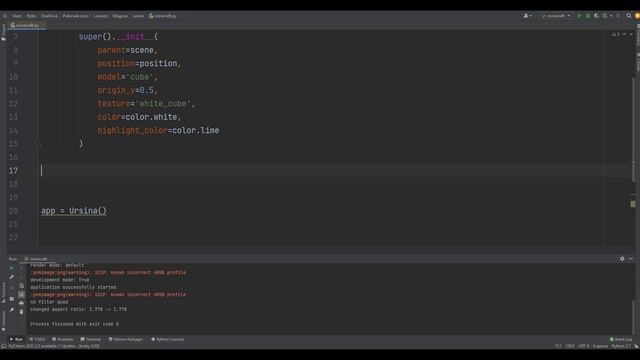Click the fold marker at line 15
This screenshot has height=360, width=640.
(x=38, y=144)
